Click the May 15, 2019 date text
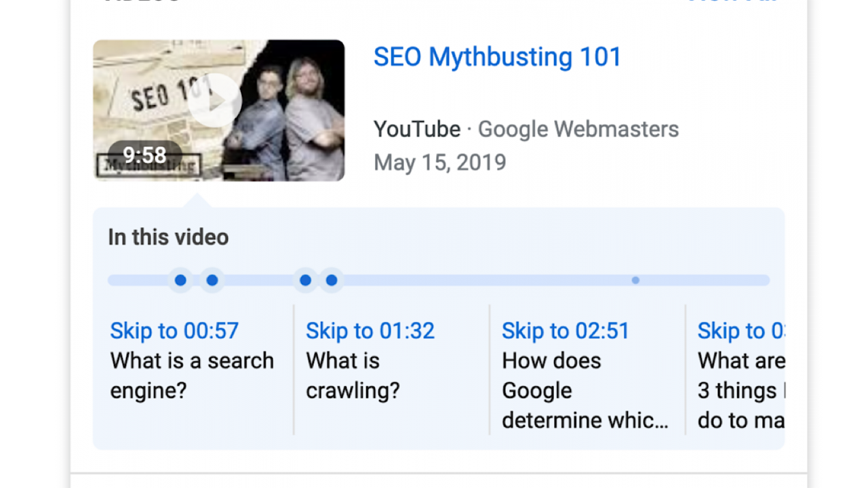 click(x=439, y=163)
